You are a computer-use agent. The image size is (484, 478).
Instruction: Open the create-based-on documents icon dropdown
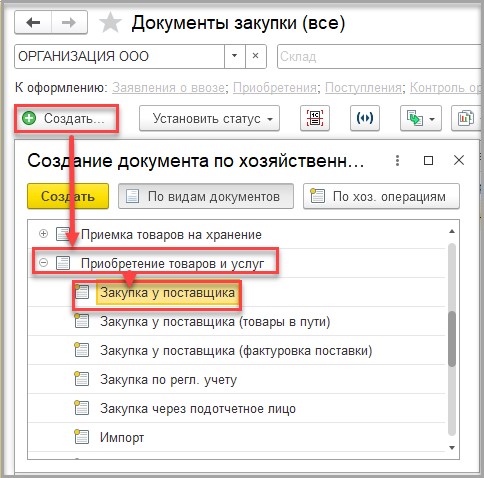click(x=421, y=118)
